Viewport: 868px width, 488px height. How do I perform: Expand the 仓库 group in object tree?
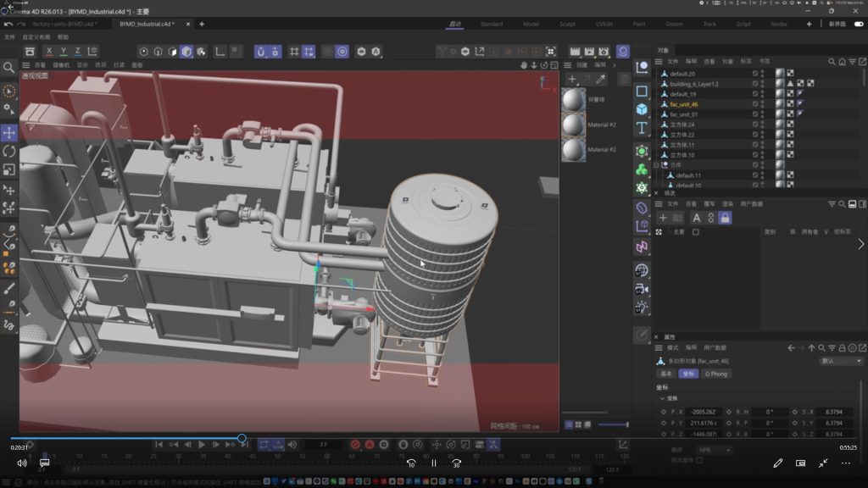(656, 165)
